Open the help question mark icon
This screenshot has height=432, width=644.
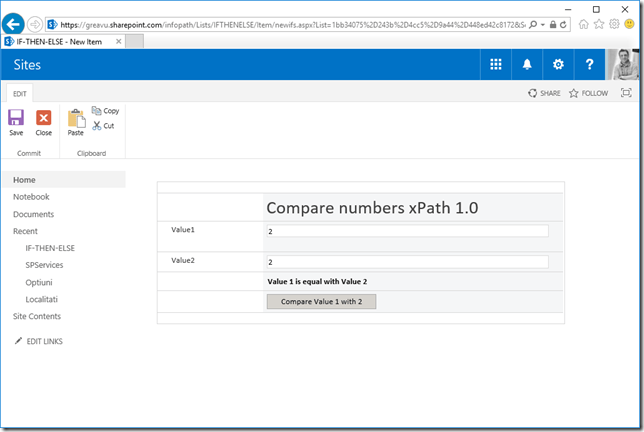pyautogui.click(x=590, y=64)
